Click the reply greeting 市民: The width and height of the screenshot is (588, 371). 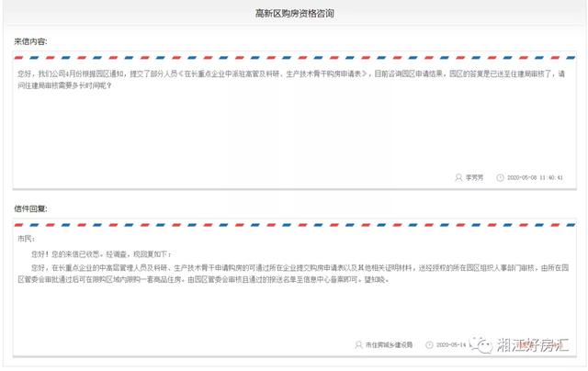[x=27, y=239]
